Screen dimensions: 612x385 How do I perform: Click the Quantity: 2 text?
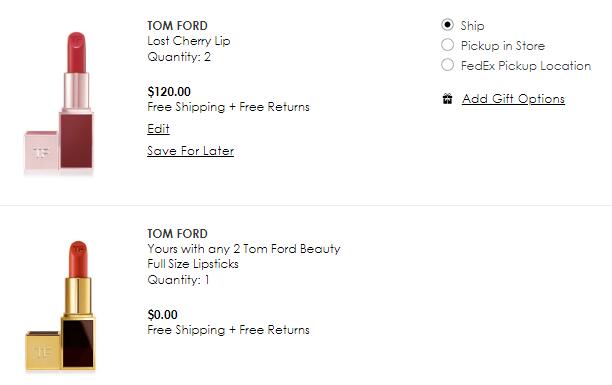coord(179,57)
